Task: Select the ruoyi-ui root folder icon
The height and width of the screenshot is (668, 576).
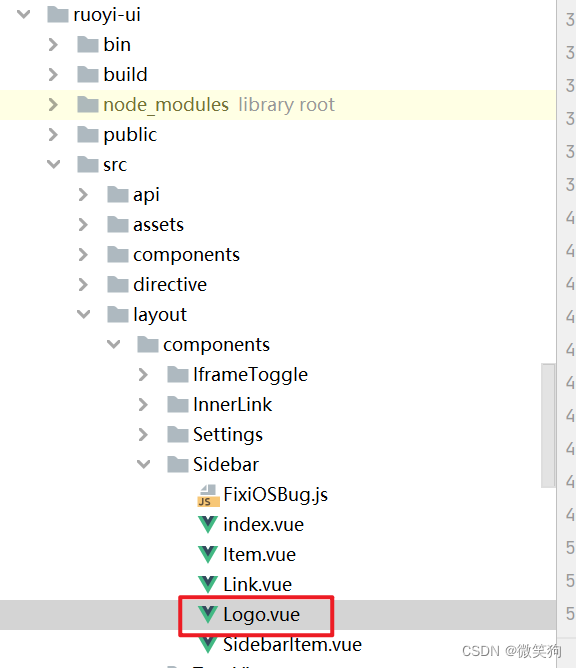Action: (58, 14)
